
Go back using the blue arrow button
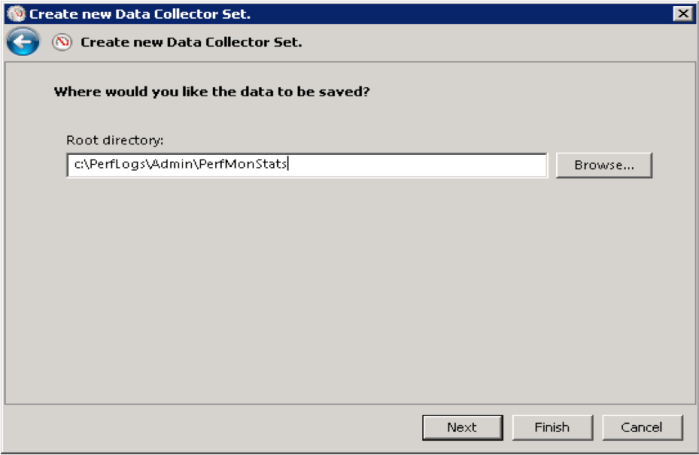pyautogui.click(x=22, y=42)
